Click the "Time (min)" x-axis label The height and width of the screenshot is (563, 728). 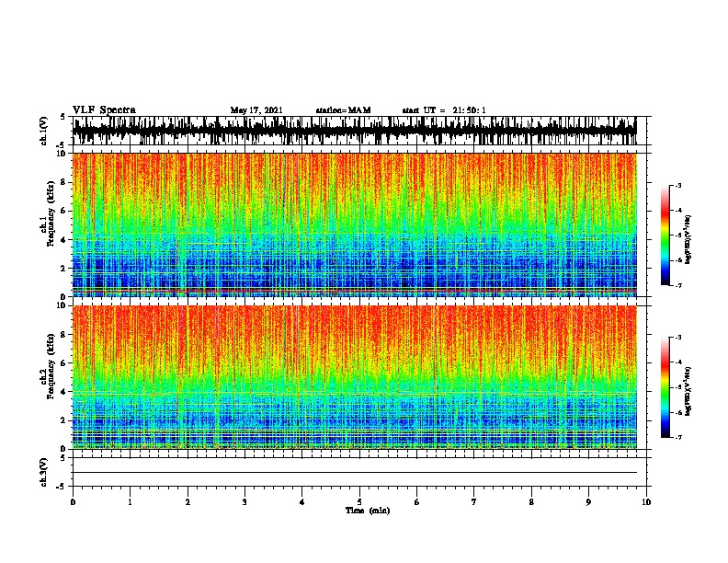click(x=368, y=511)
